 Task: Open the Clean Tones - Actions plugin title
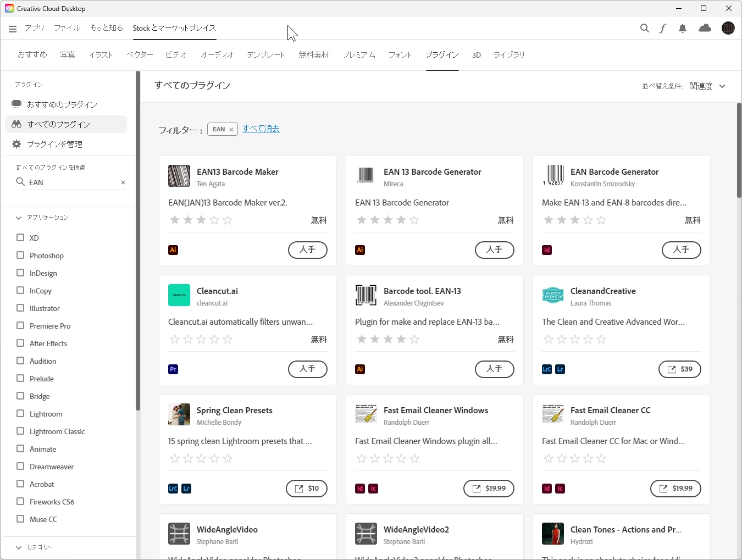(626, 530)
